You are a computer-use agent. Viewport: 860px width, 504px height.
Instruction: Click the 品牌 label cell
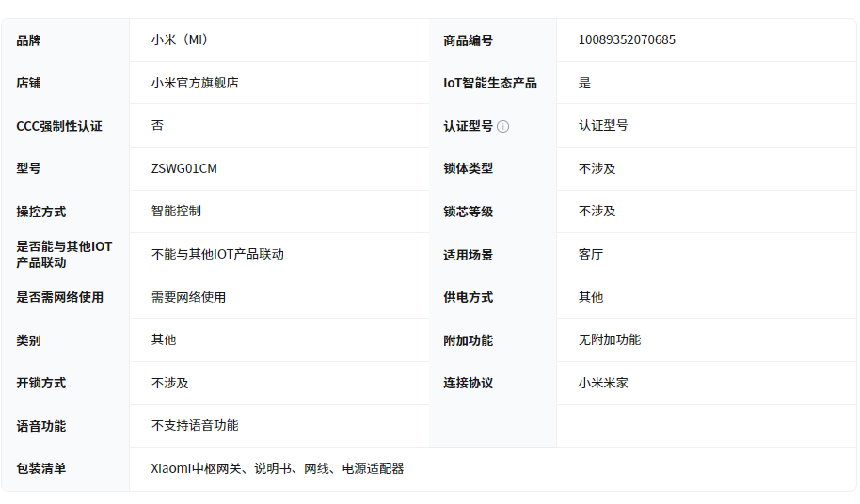point(28,40)
